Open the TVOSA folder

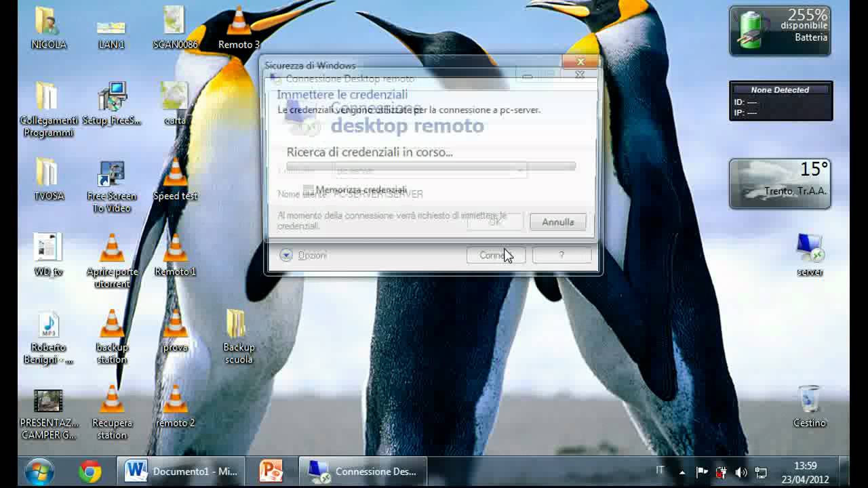48,180
